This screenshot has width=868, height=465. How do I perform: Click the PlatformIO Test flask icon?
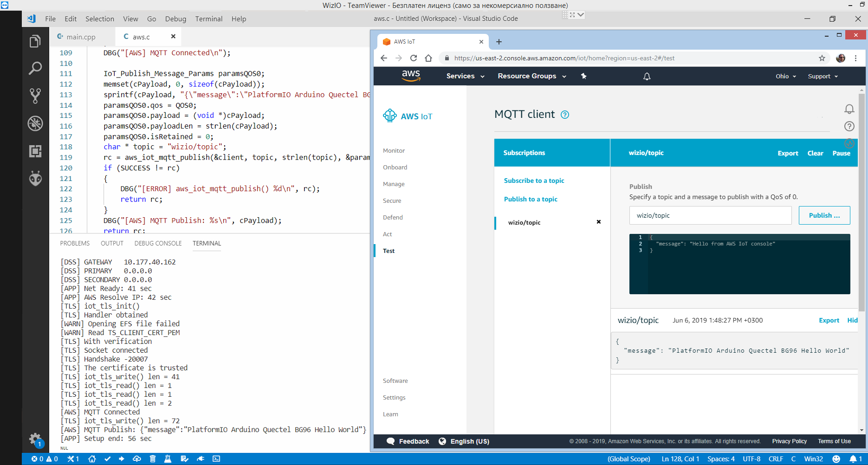(168, 459)
